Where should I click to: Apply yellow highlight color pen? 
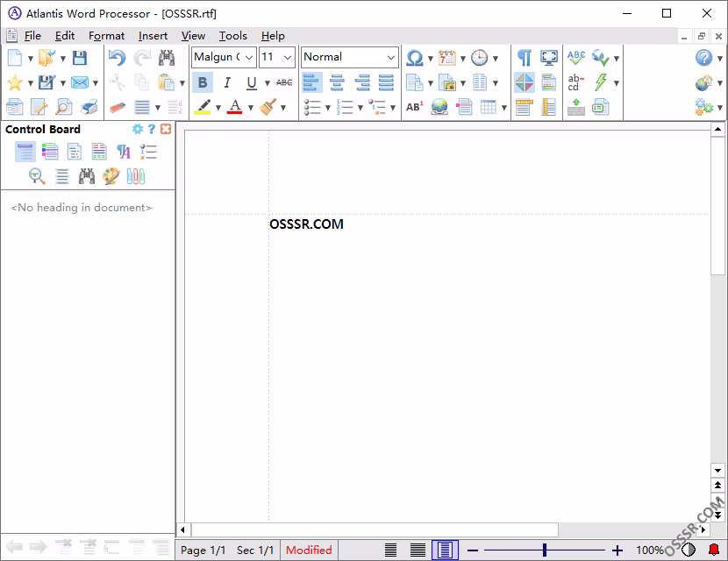[203, 107]
